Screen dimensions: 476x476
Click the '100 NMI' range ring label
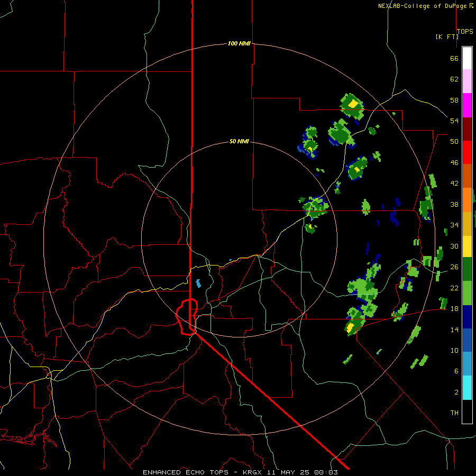239,44
